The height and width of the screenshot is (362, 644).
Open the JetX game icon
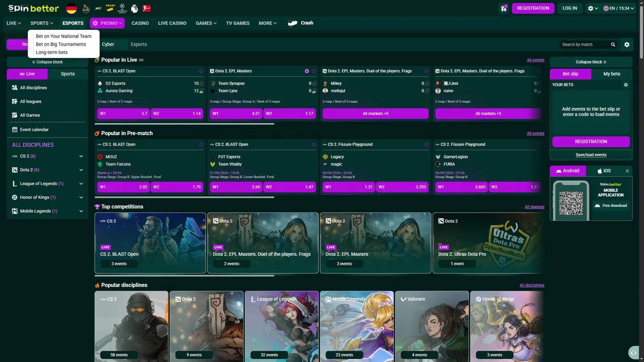[x=98, y=8]
